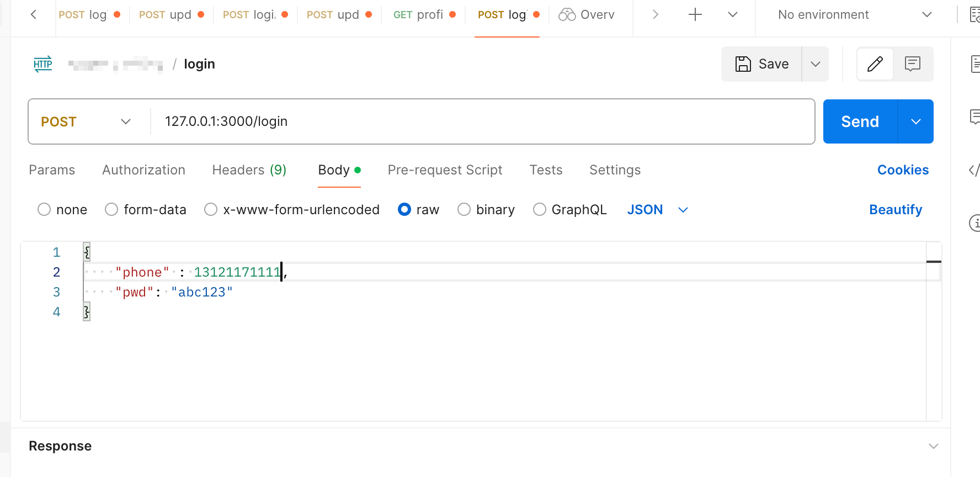Click the HTTP request type icon

click(43, 64)
